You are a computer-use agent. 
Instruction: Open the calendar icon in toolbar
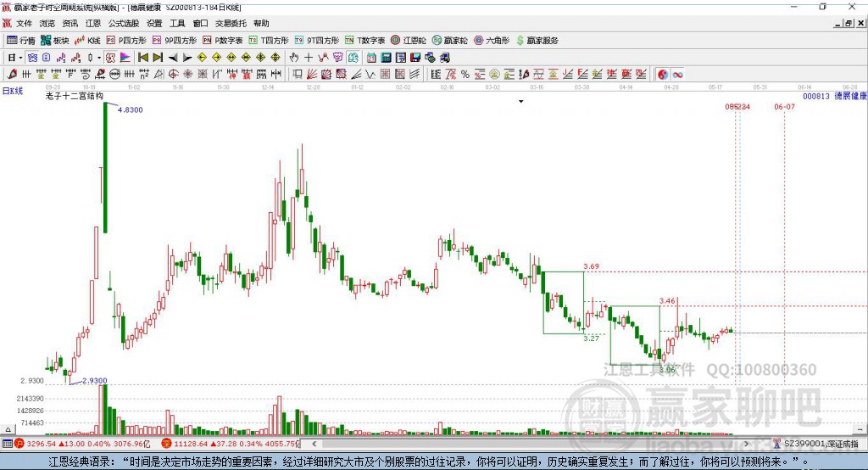(371, 58)
